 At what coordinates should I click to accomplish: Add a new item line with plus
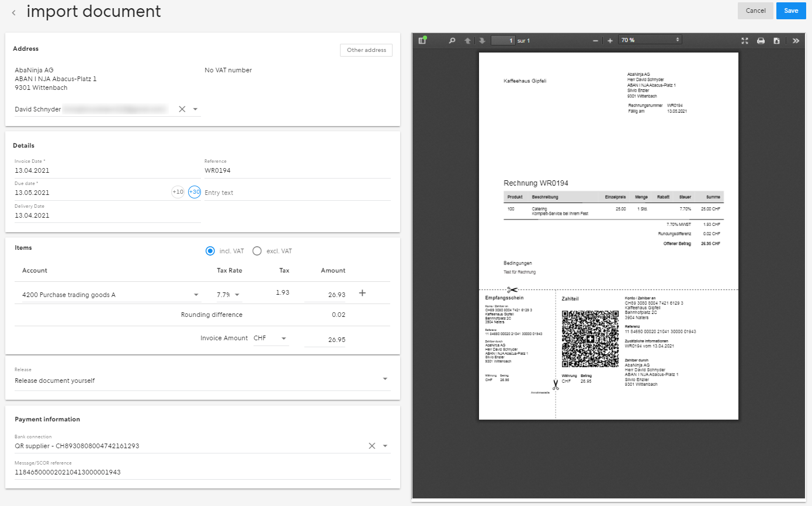click(362, 293)
